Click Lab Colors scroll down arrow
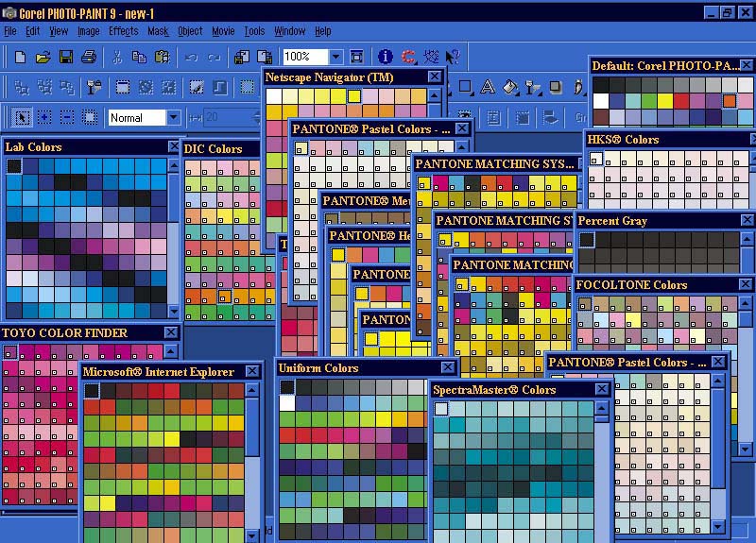Screen dimensions: 756x543 (x=174, y=312)
